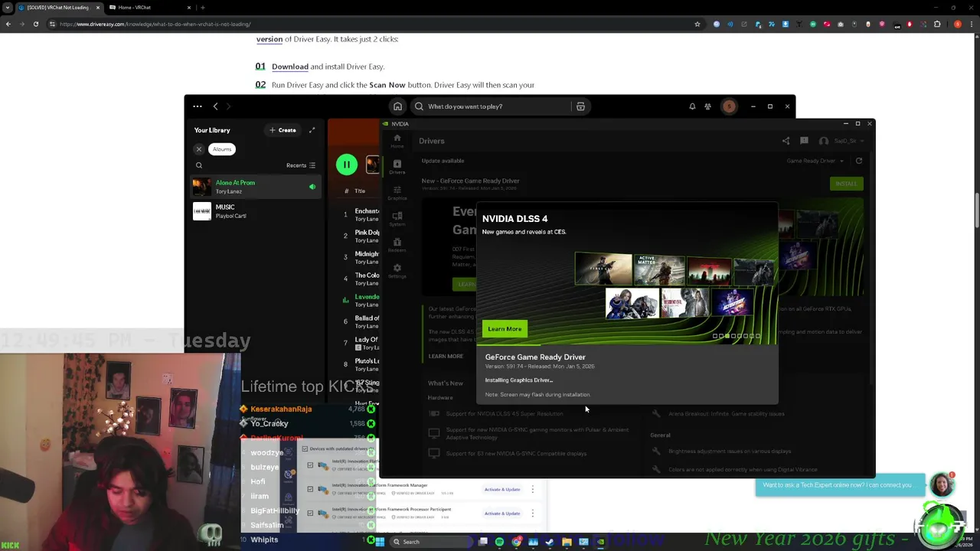980x551 pixels.
Task: Click taskbar Search box
Action: [429, 542]
